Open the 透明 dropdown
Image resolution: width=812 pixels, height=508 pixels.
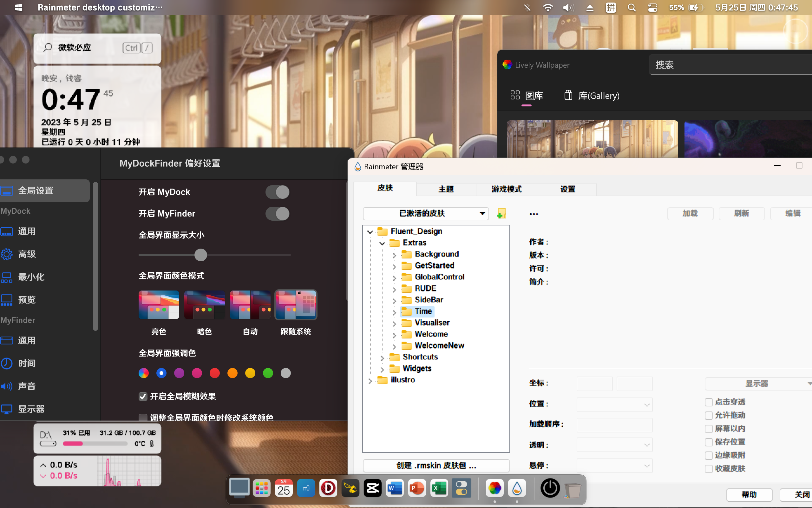pyautogui.click(x=614, y=445)
